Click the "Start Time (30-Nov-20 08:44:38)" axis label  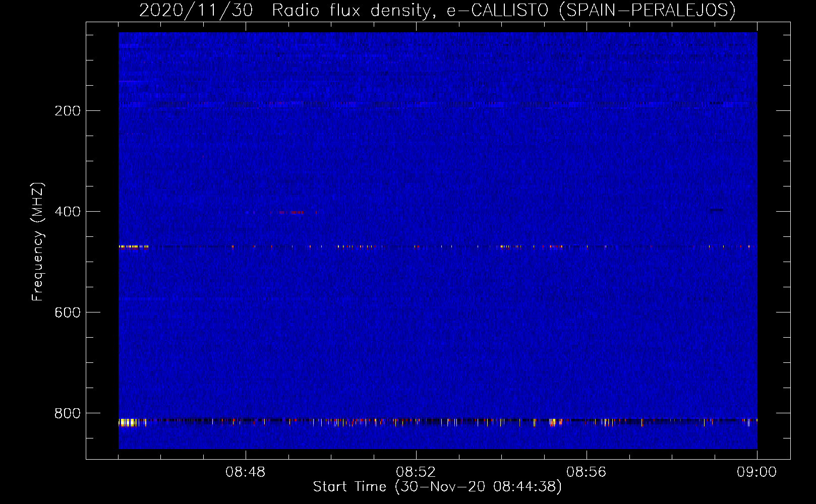pyautogui.click(x=437, y=487)
